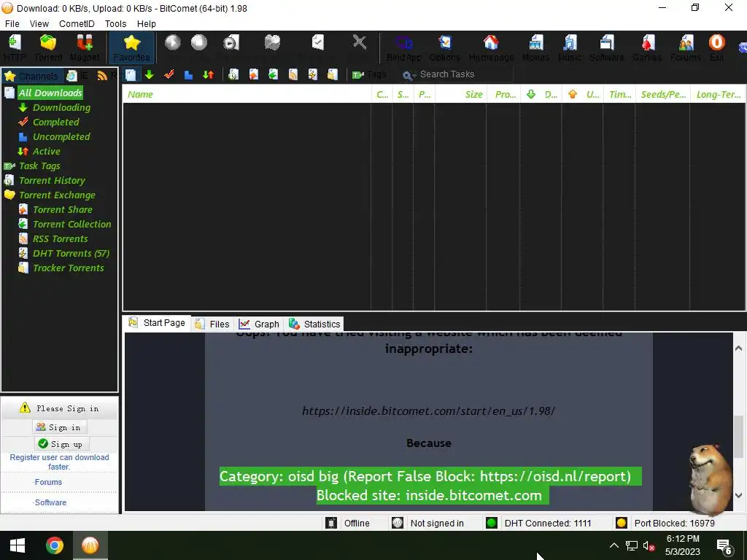Click the red checkmark Completed filter icon
The width and height of the screenshot is (747, 560).
[x=169, y=74]
